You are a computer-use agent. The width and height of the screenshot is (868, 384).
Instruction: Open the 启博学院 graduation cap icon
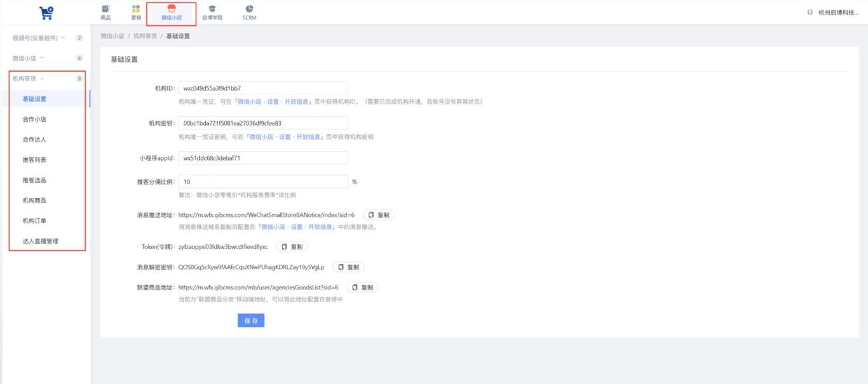(213, 8)
